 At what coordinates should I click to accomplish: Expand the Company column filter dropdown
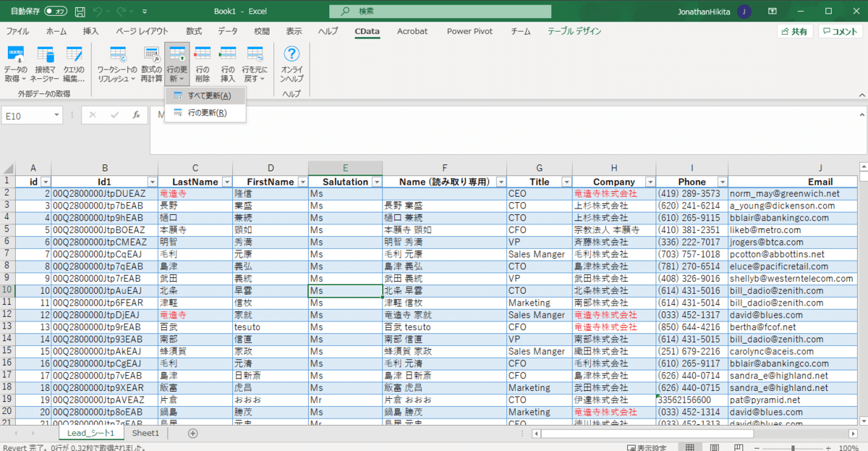[649, 182]
